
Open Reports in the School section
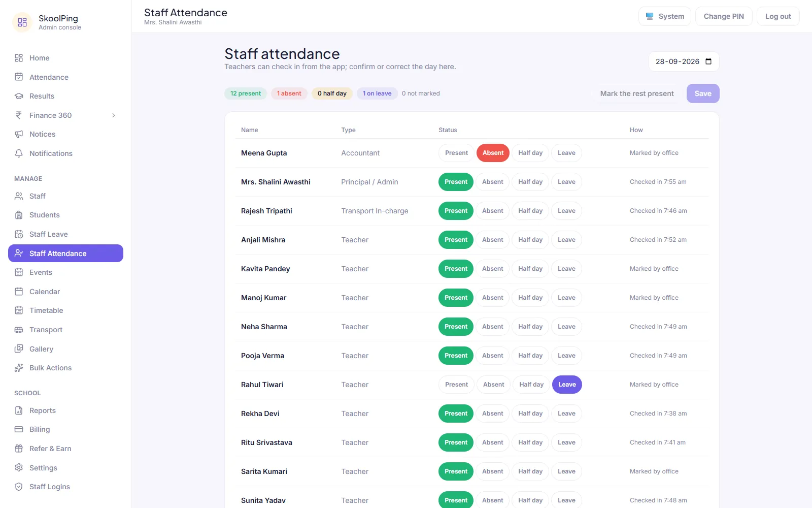coord(65,410)
